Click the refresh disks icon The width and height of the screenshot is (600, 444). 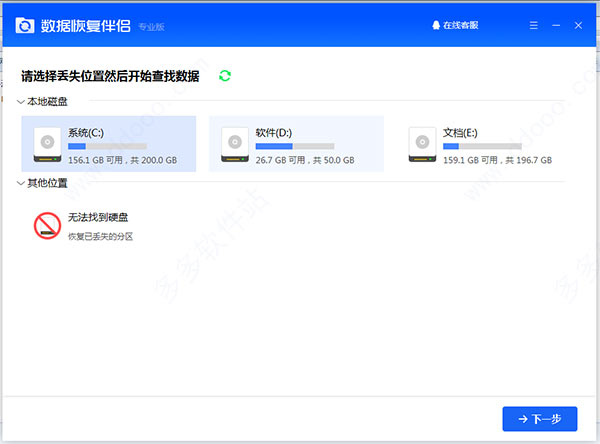225,76
